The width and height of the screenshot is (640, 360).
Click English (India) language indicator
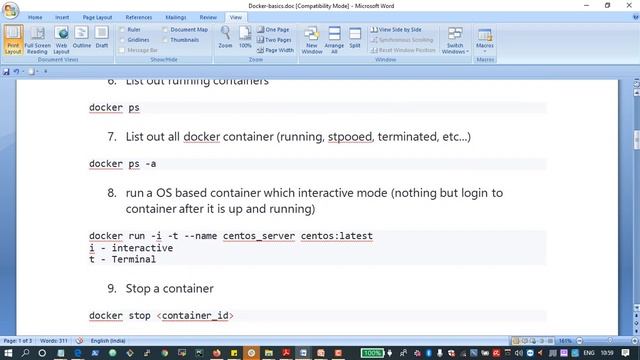coord(108,340)
